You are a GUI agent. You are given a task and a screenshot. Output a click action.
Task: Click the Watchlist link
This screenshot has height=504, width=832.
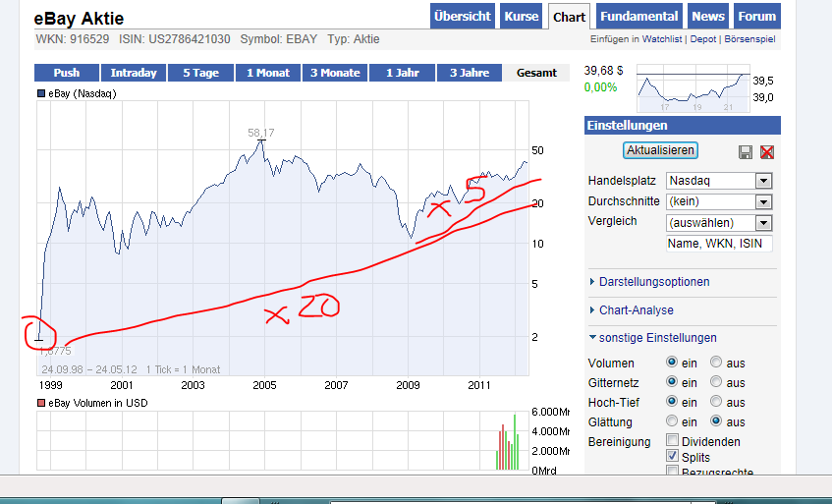662,39
